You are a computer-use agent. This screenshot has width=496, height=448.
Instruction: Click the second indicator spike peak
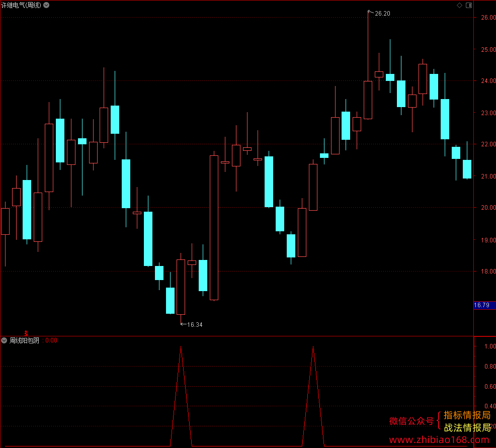[313, 346]
